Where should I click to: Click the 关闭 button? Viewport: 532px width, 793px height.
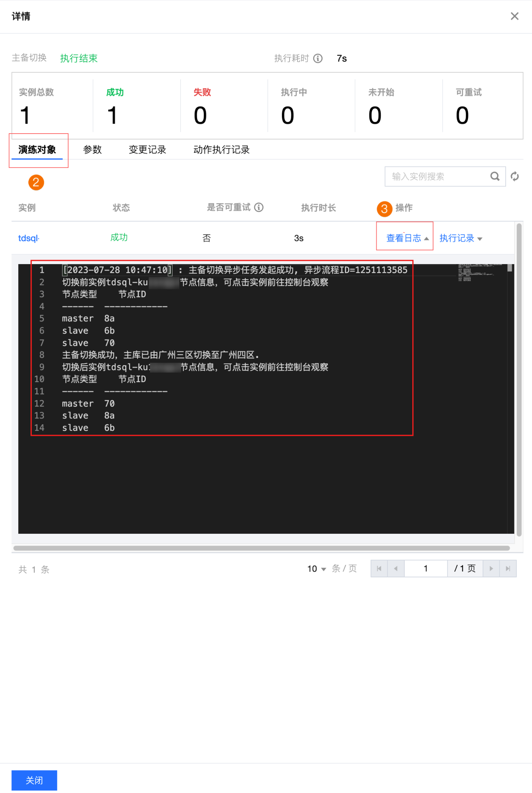(34, 780)
